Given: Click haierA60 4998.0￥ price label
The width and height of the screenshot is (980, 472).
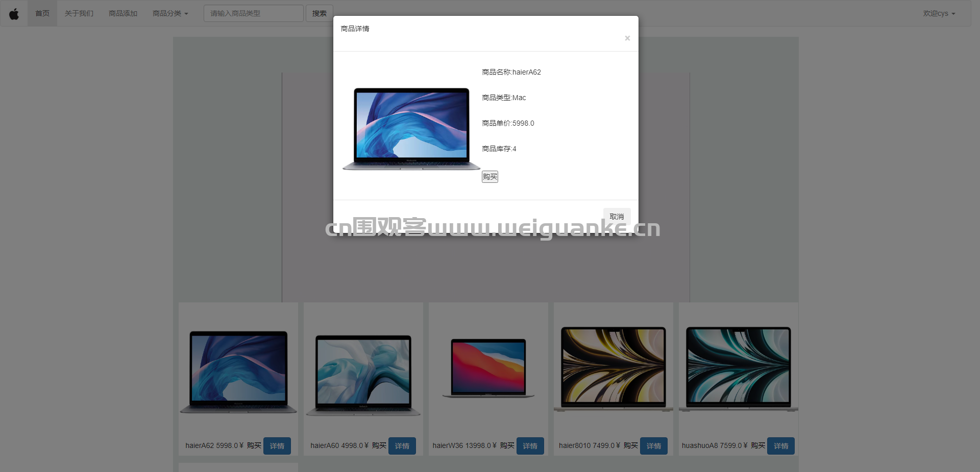Looking at the screenshot, I should click(x=339, y=445).
